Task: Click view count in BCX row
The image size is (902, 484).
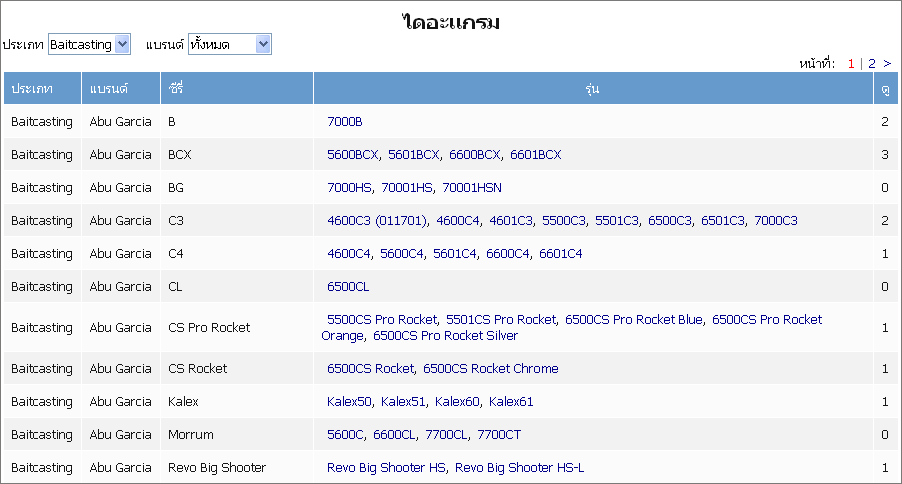Action: [885, 154]
